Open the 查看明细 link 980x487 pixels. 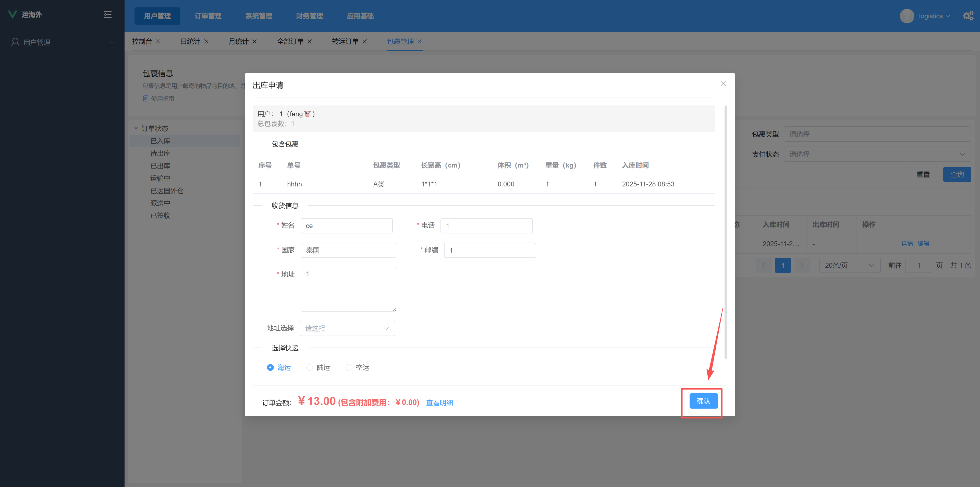coord(439,403)
